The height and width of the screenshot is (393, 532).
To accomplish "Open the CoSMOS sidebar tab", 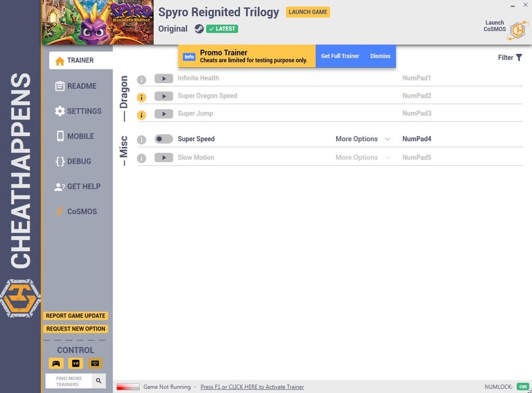I will click(x=76, y=212).
